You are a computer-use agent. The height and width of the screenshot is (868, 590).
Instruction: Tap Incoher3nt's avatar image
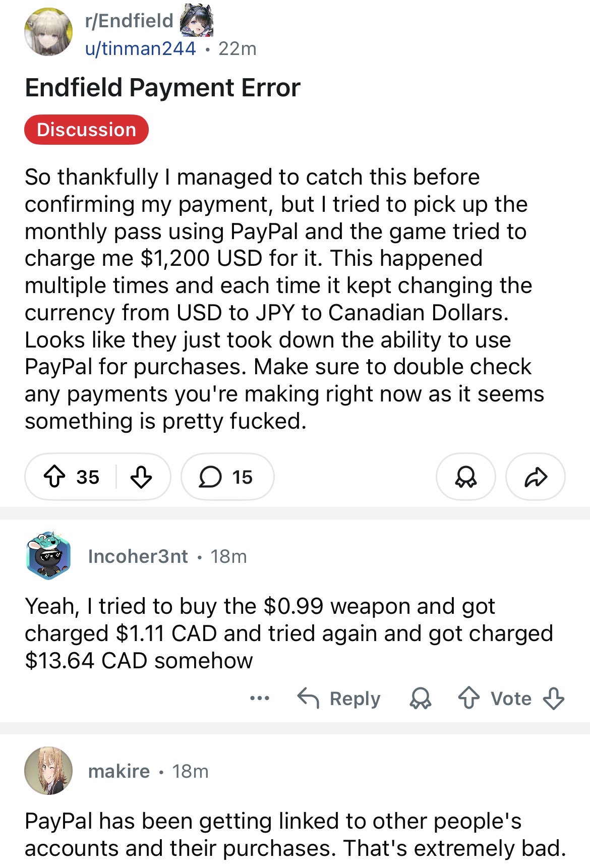pos(48,555)
